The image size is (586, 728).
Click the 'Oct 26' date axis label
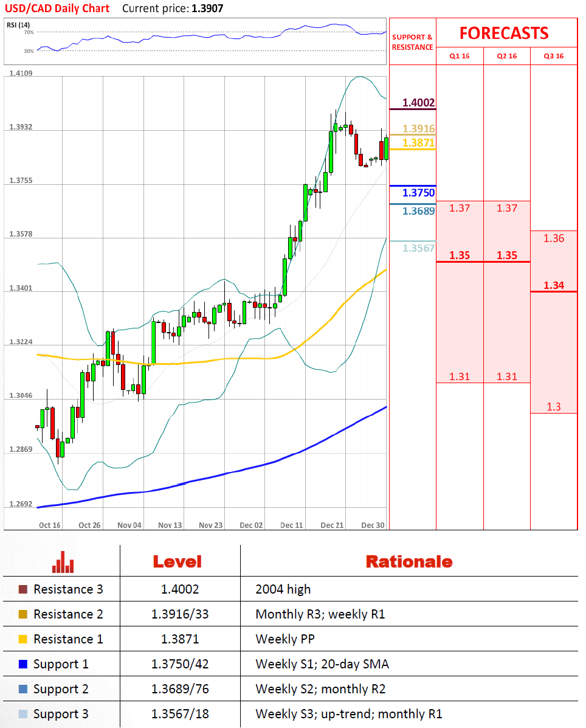89,525
